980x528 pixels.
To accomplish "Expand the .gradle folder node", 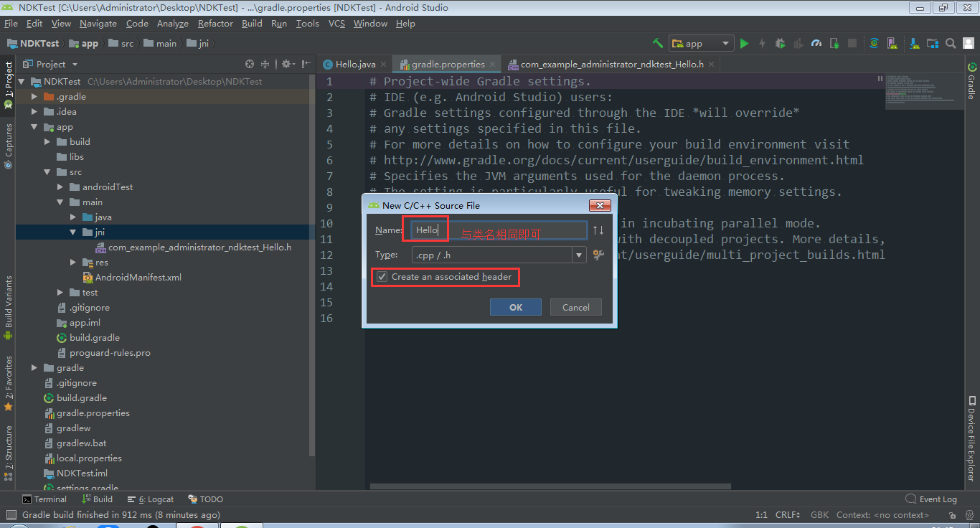I will click(x=34, y=96).
